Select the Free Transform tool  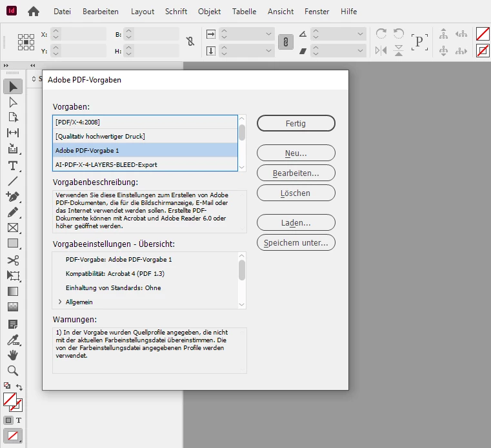[x=13, y=276]
